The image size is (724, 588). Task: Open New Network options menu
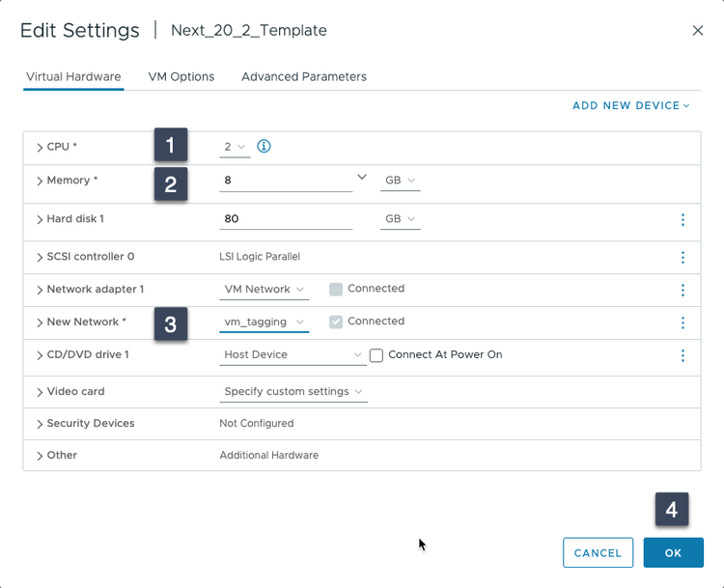[x=682, y=322]
